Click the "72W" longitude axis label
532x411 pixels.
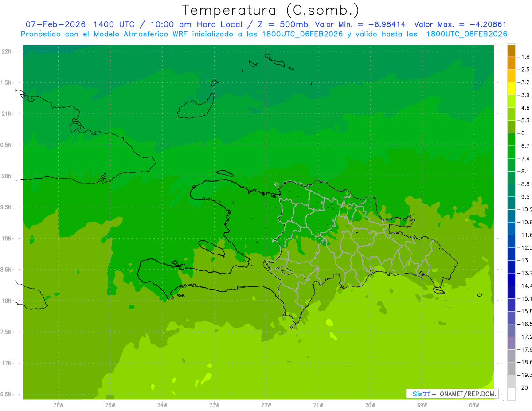point(266,405)
